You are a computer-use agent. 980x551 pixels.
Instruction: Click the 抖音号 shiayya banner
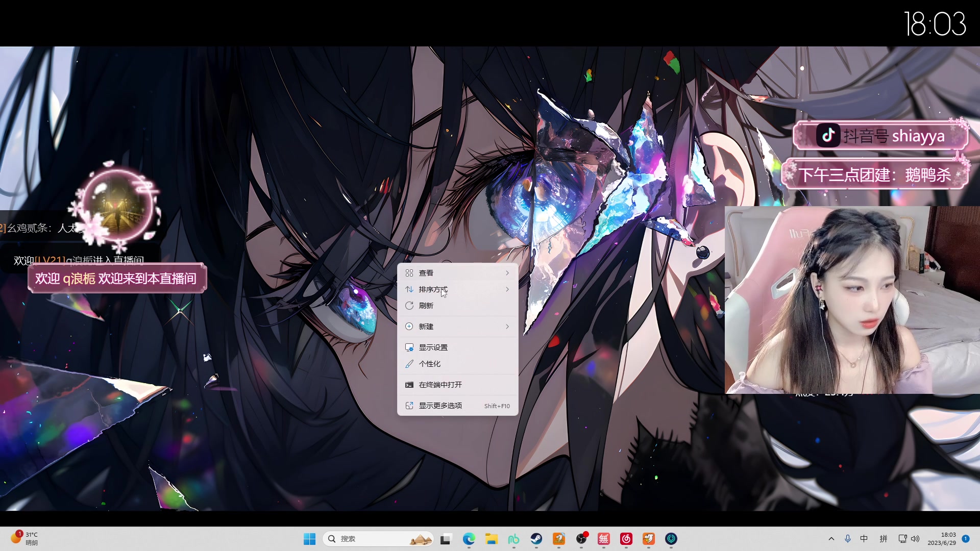(880, 136)
